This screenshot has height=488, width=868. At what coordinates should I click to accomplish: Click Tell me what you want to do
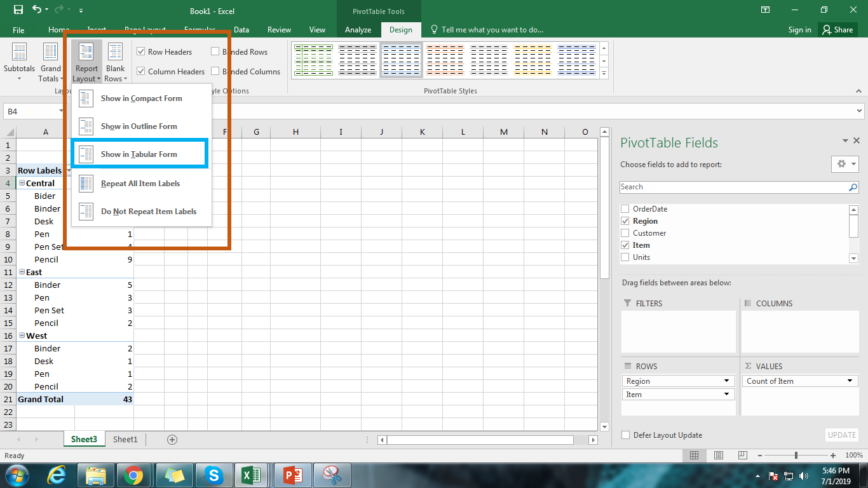click(492, 30)
